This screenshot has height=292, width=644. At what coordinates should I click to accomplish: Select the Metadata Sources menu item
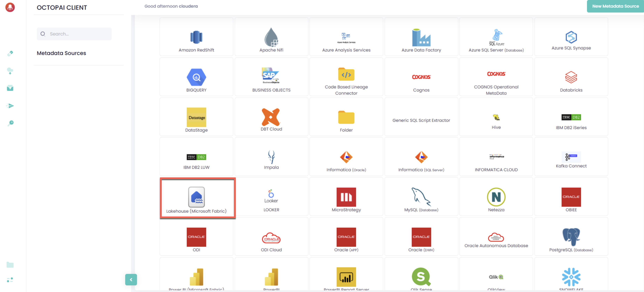pyautogui.click(x=62, y=53)
